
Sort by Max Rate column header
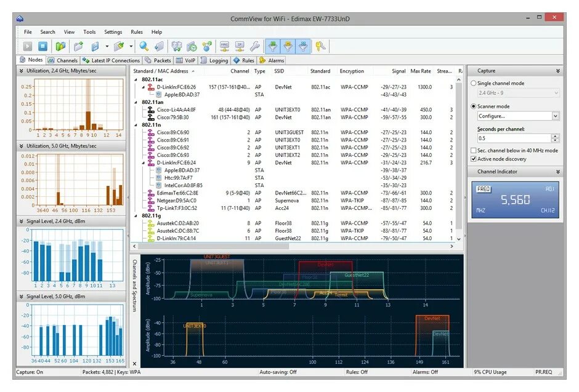click(x=421, y=71)
